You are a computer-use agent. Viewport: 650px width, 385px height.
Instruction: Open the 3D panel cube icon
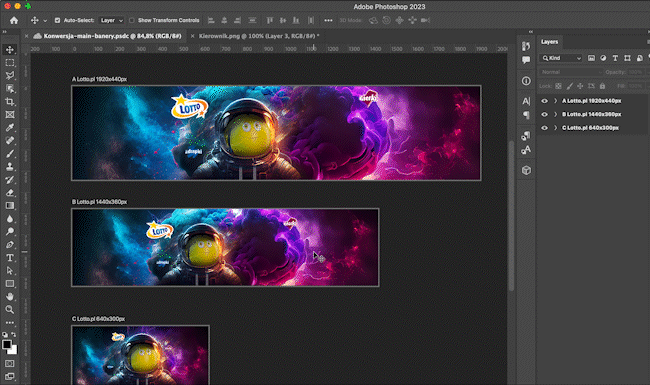click(x=526, y=170)
